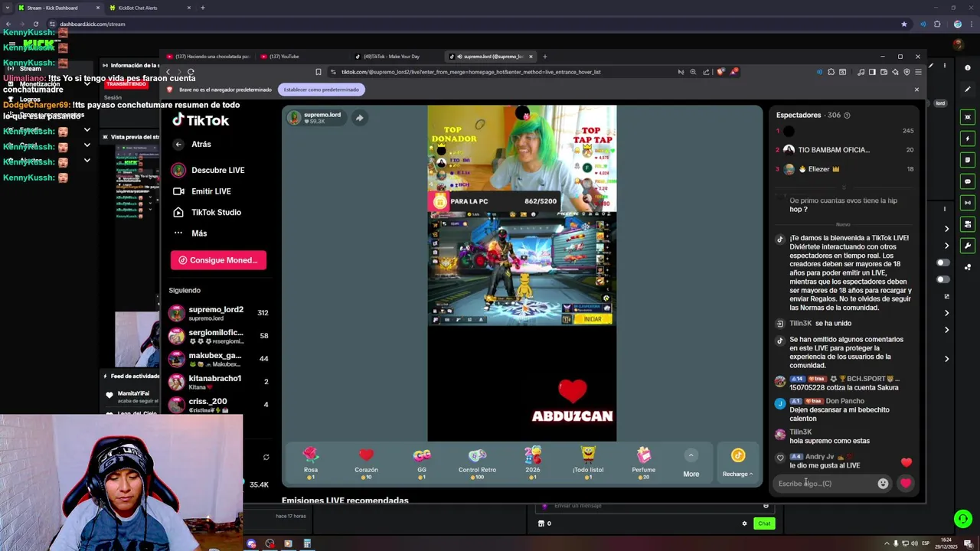Click the green support headset button
This screenshot has width=980, height=551.
point(963,519)
